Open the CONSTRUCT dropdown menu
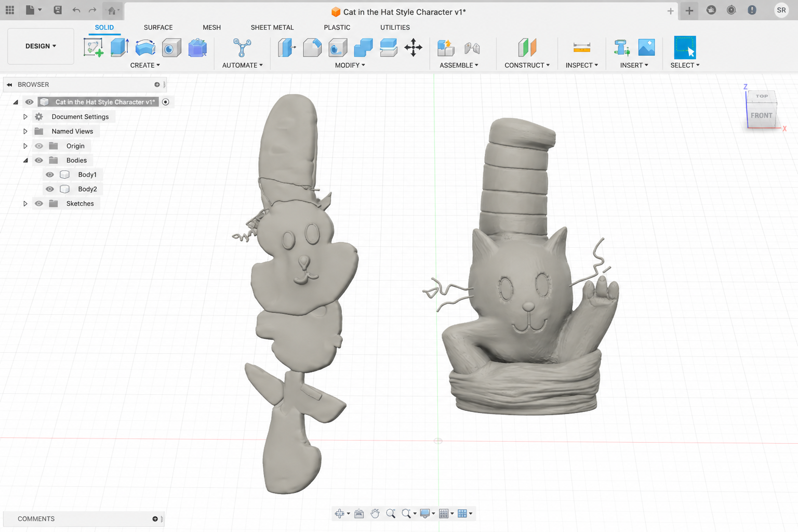The height and width of the screenshot is (532, 798). coord(527,65)
